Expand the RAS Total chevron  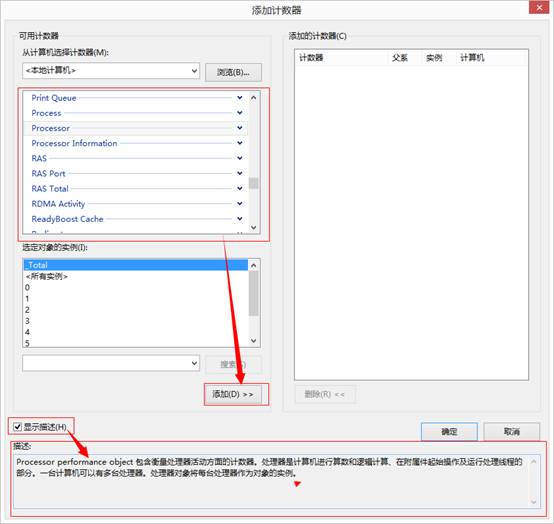tap(240, 189)
